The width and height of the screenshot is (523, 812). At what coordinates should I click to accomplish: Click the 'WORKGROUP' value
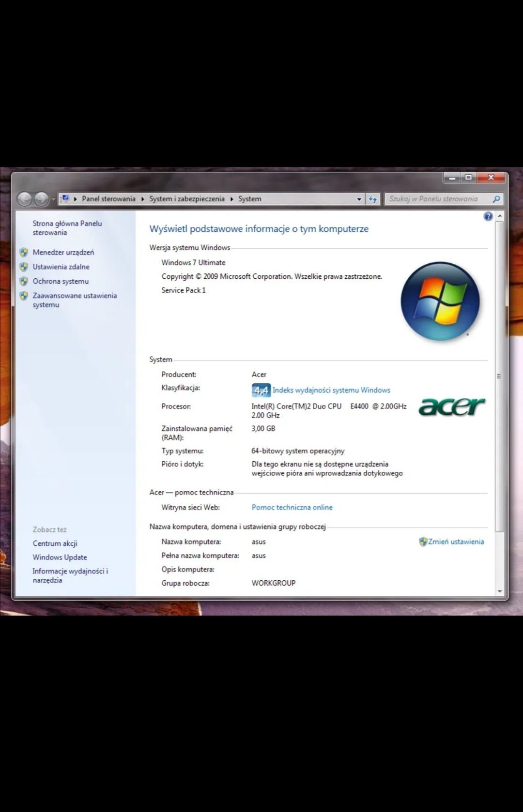coord(273,583)
